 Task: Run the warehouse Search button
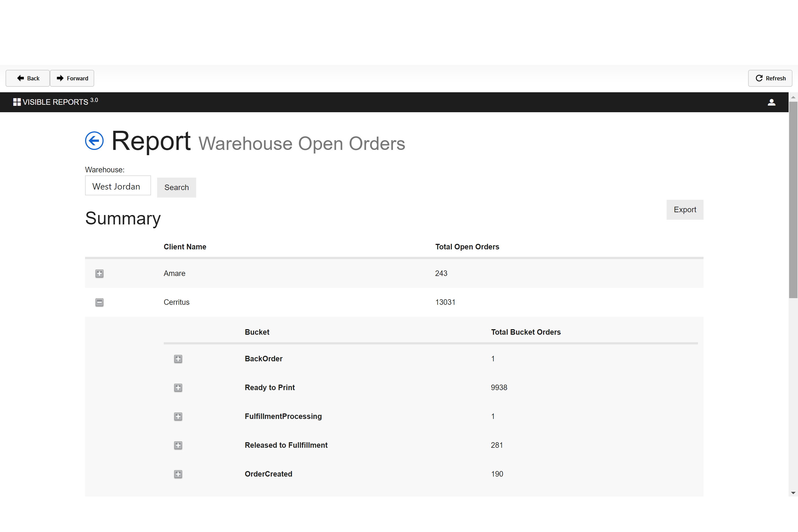(177, 187)
